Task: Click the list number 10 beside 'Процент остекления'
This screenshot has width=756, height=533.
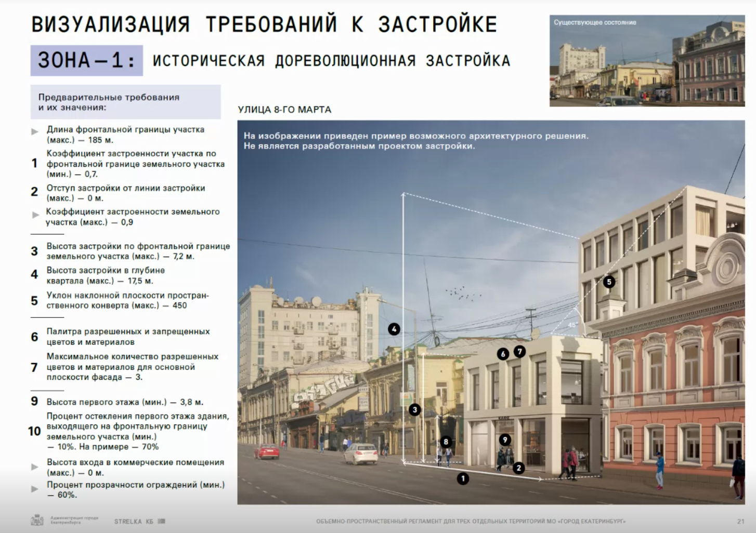Action: tap(34, 431)
